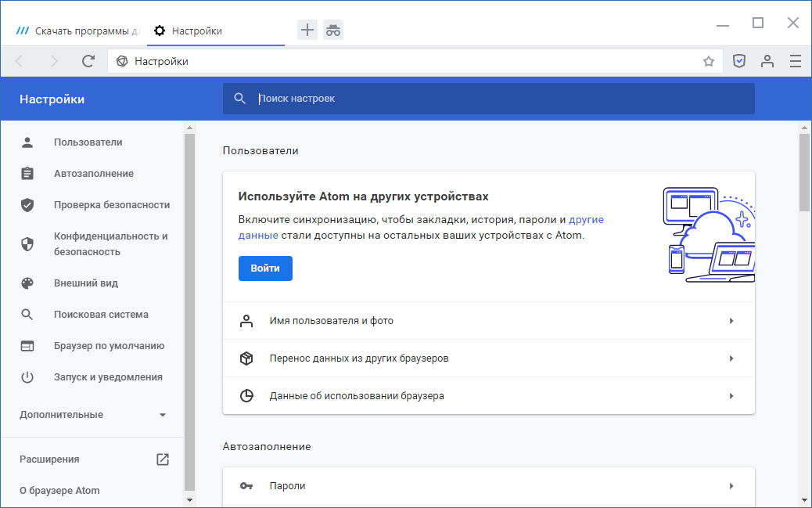Click the main page scrollbar thumb
This screenshot has height=508, width=812.
point(804,172)
